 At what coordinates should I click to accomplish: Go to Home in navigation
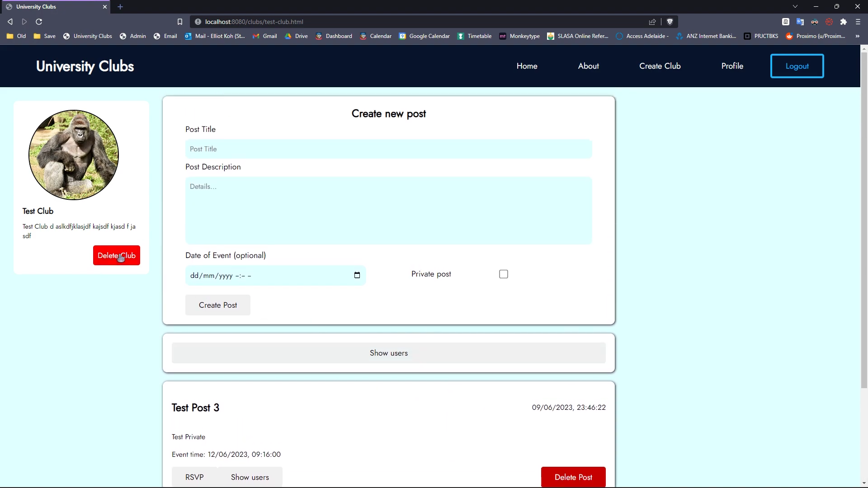pos(527,66)
